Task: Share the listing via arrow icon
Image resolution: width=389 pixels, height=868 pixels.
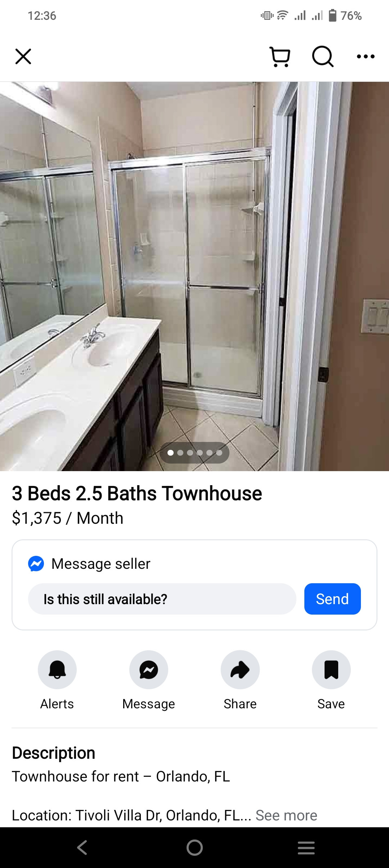Action: pos(240,670)
